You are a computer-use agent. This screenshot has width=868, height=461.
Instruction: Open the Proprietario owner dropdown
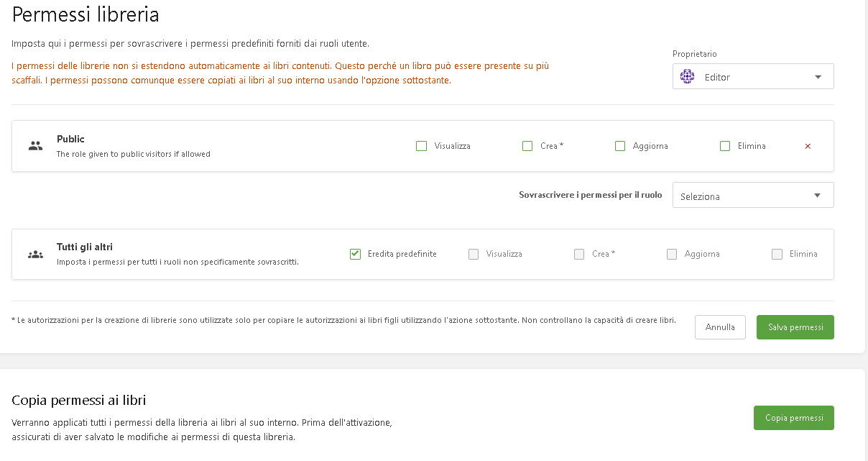[752, 77]
